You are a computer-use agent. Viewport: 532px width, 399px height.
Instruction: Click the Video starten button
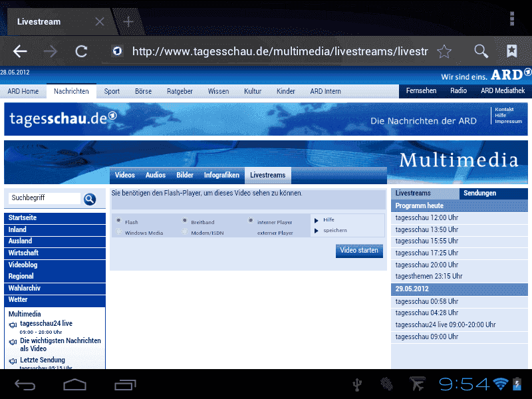click(359, 251)
